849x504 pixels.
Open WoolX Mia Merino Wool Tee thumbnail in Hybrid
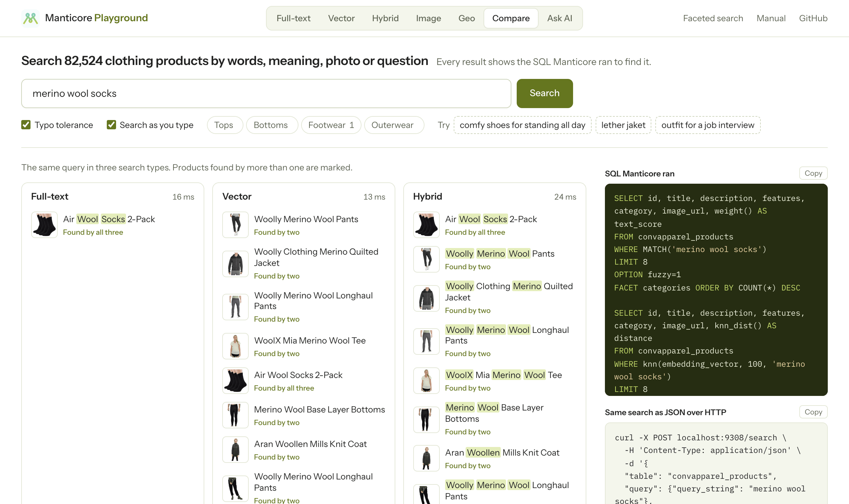coord(426,381)
